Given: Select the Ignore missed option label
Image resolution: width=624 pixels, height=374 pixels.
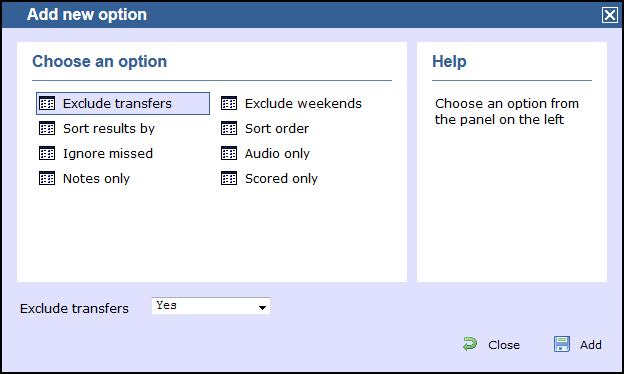Looking at the screenshot, I should [x=108, y=154].
